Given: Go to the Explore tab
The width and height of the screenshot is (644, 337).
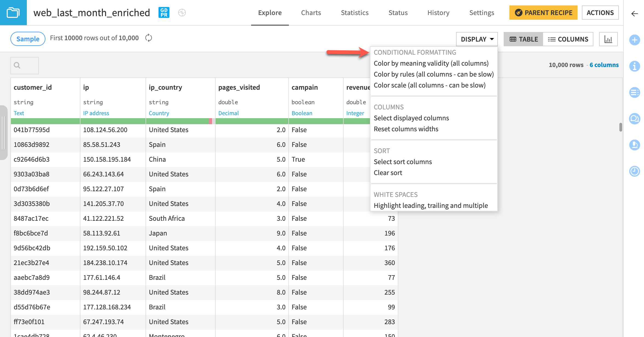Looking at the screenshot, I should pos(270,13).
